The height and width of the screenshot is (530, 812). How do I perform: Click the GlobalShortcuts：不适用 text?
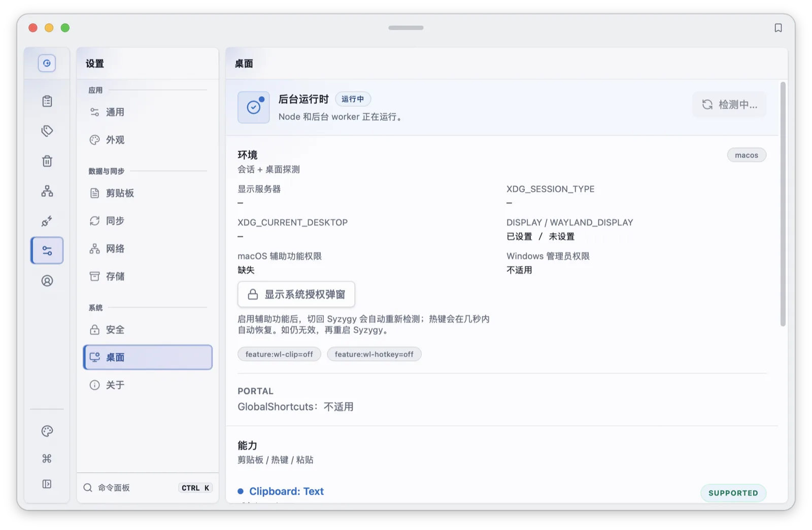pyautogui.click(x=295, y=407)
